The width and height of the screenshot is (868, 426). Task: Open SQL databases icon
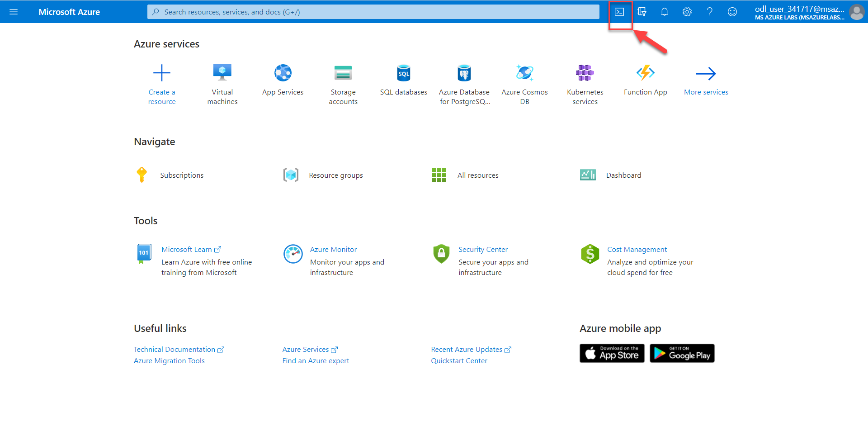click(404, 73)
